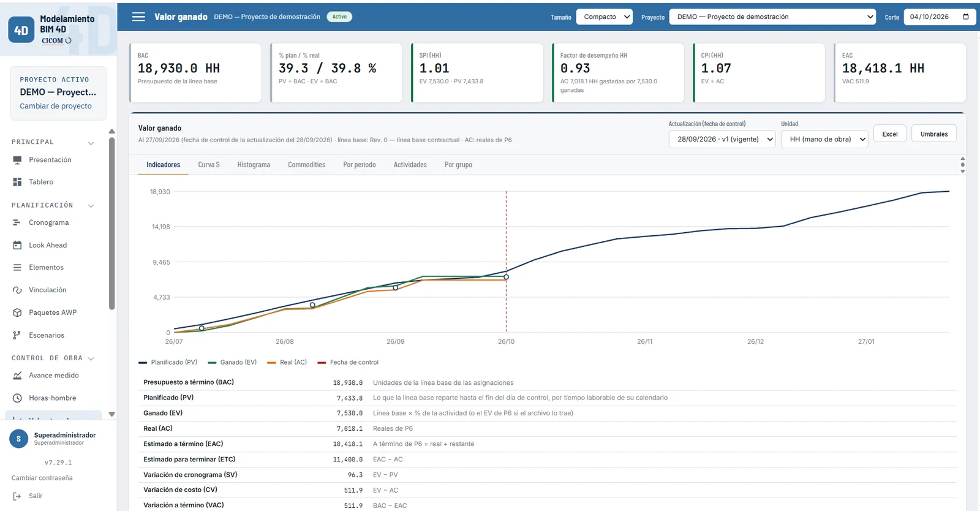Toggle Planificado (PV) legend series

pos(168,363)
